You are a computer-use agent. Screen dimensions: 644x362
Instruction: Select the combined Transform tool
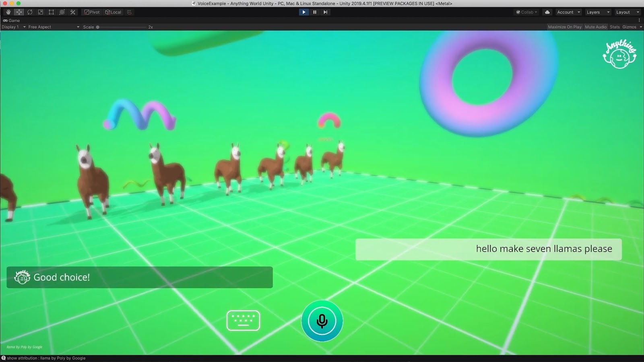(x=62, y=12)
